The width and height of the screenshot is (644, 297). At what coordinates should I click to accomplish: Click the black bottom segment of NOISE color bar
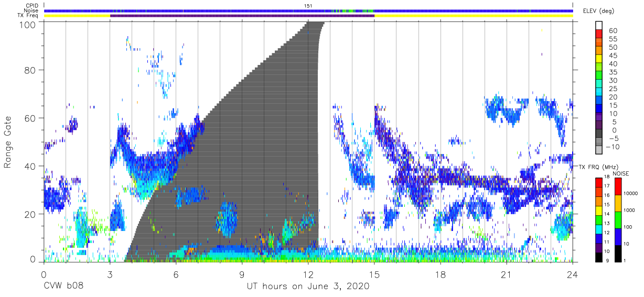[x=618, y=254]
